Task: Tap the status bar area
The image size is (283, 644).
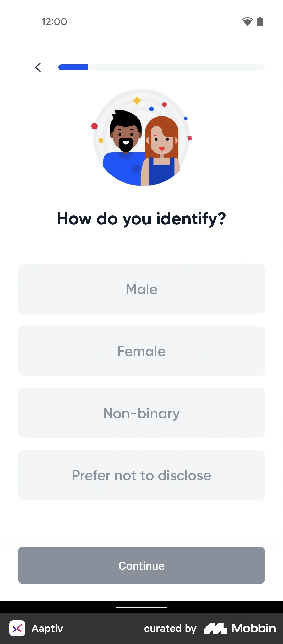Action: coord(141,22)
